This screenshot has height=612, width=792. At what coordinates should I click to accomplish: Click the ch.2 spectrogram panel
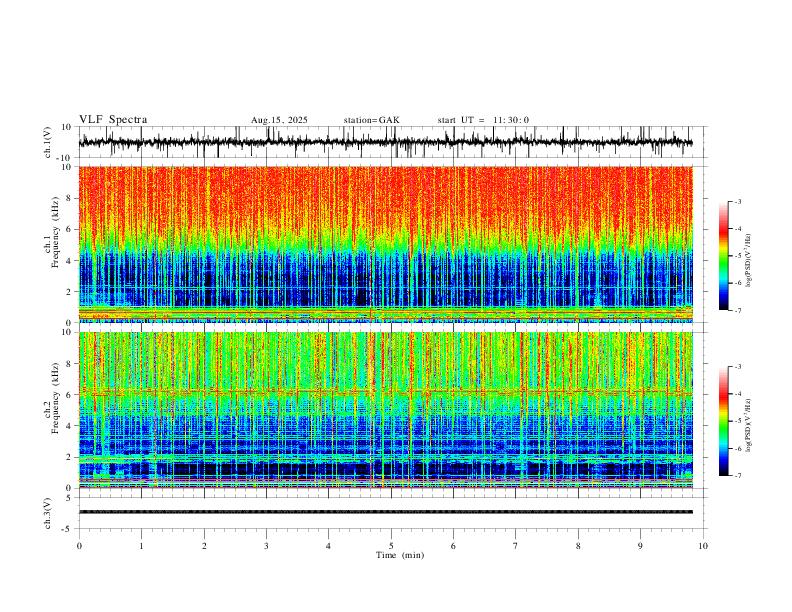tap(385, 410)
